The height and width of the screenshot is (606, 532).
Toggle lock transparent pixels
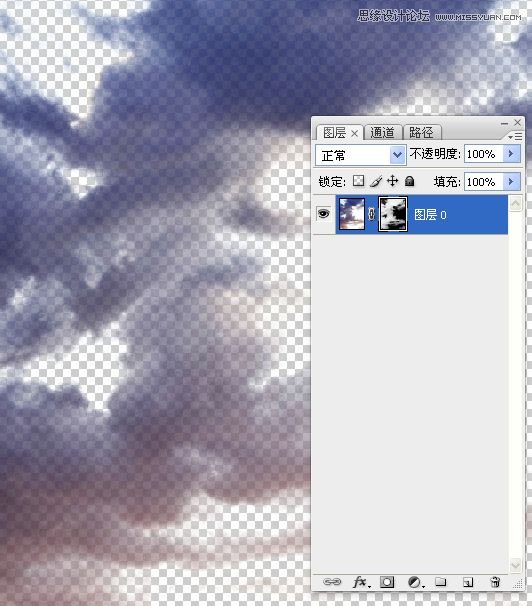[359, 181]
